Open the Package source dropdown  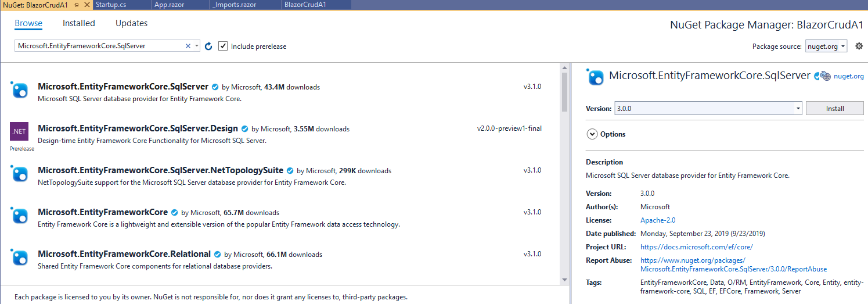[826, 46]
